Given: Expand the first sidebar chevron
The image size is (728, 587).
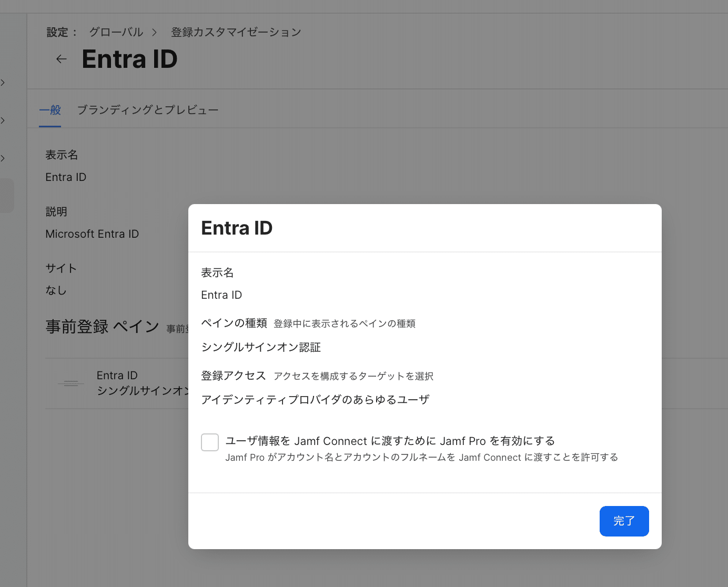Looking at the screenshot, I should (x=3, y=83).
